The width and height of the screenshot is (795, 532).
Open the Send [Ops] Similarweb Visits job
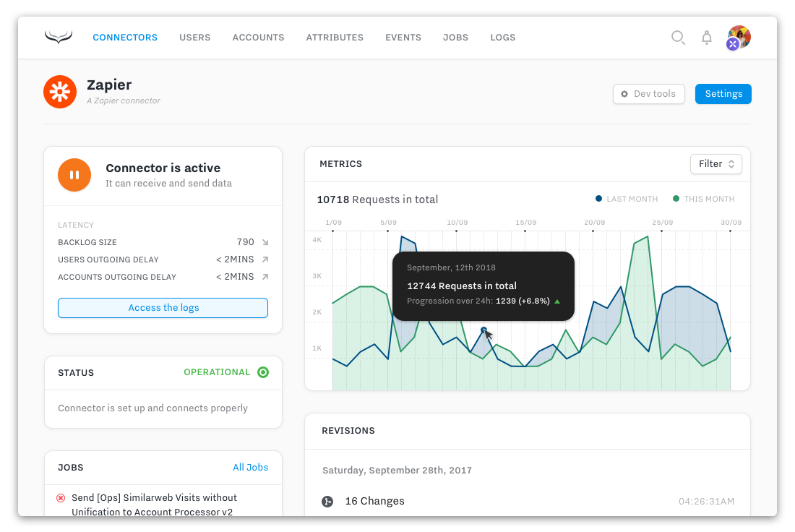click(x=154, y=505)
